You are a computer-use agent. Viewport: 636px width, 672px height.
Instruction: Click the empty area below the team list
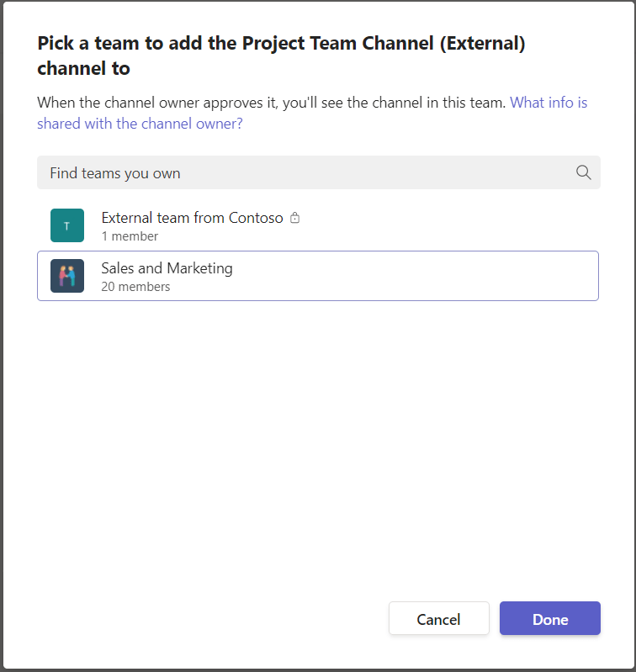coord(318,437)
